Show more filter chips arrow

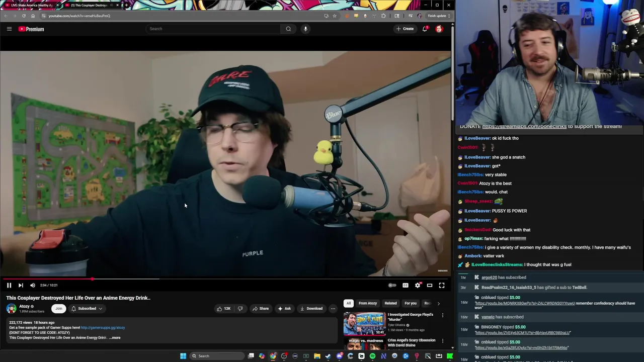coord(438,303)
